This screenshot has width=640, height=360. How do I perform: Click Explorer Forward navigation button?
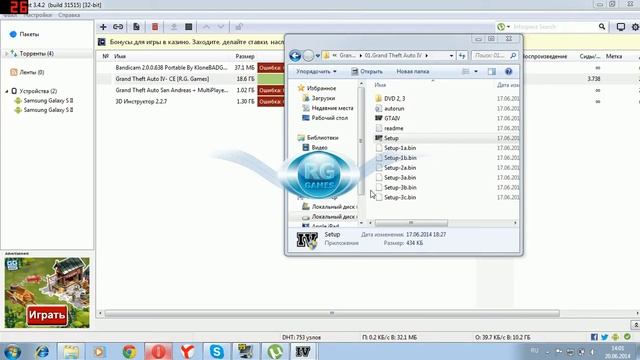308,55
